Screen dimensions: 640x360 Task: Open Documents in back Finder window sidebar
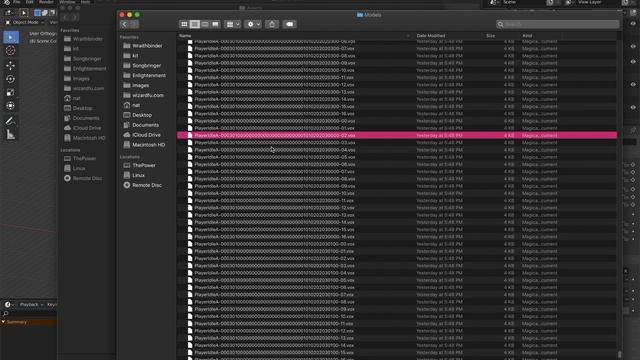86,118
